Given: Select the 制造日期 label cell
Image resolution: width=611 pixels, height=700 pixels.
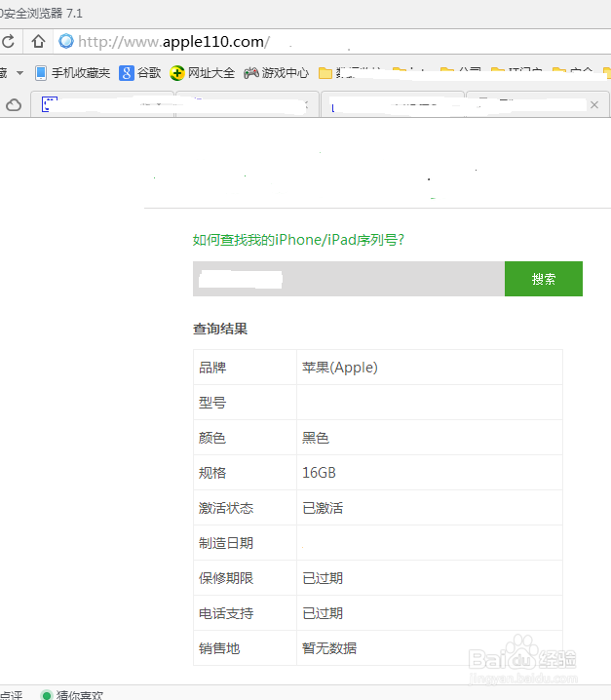Looking at the screenshot, I should tap(245, 543).
